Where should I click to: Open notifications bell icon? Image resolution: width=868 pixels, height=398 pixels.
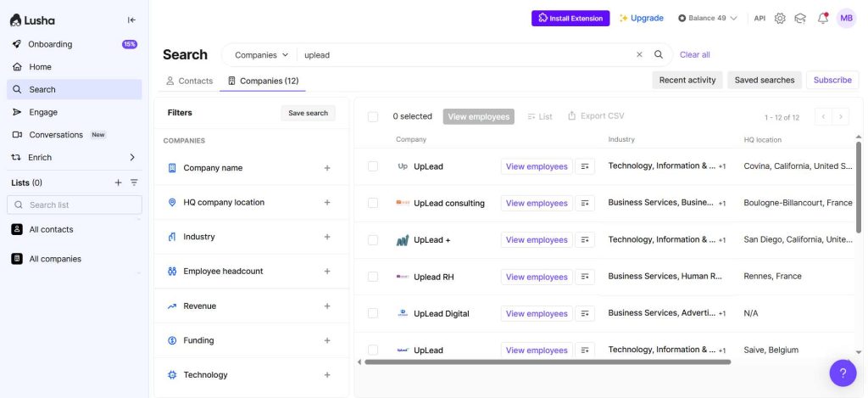(x=822, y=19)
